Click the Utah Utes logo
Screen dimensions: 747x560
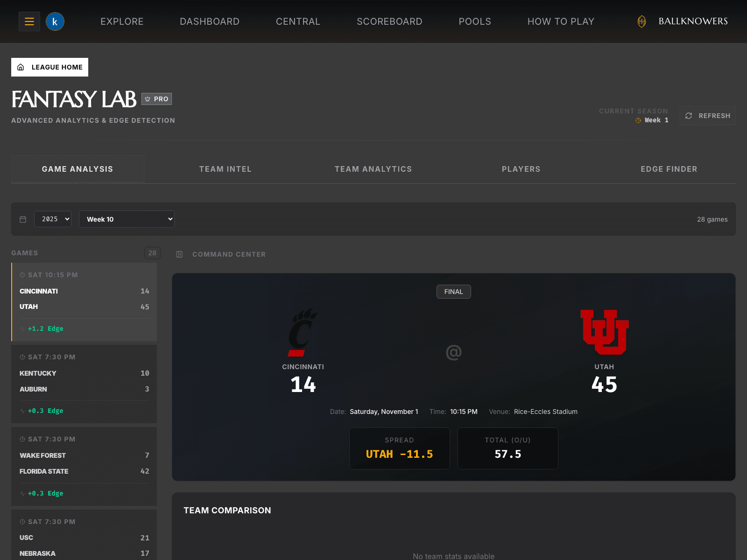click(x=605, y=332)
